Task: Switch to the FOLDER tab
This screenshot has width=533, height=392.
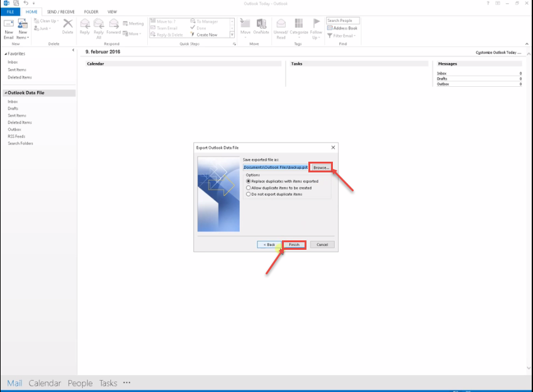Action: (91, 12)
